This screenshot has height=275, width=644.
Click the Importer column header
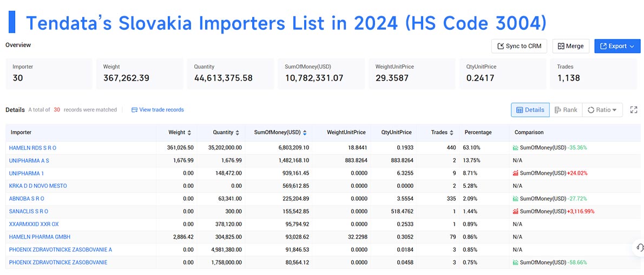(x=21, y=133)
